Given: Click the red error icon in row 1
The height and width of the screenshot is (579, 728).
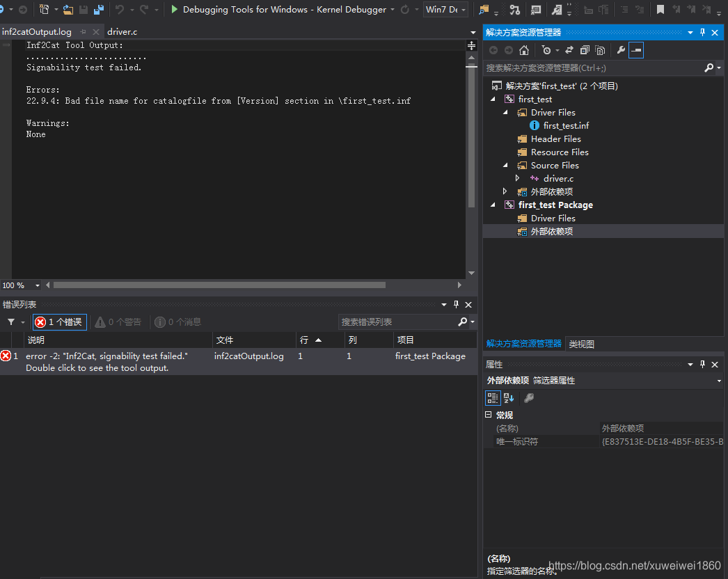Looking at the screenshot, I should coord(6,356).
